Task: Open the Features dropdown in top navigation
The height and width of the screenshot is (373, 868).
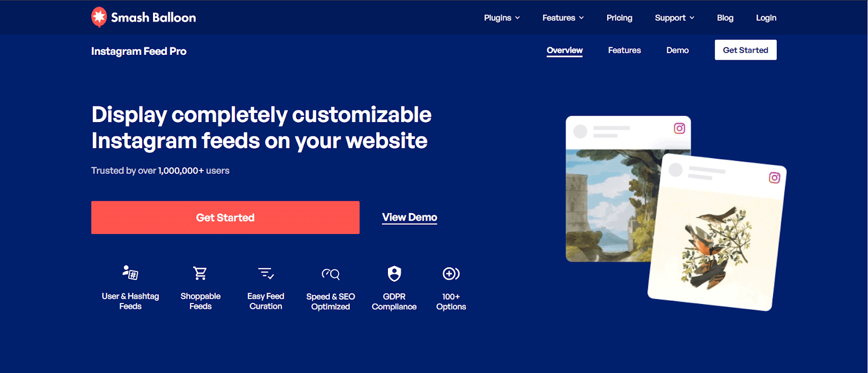Action: [563, 18]
